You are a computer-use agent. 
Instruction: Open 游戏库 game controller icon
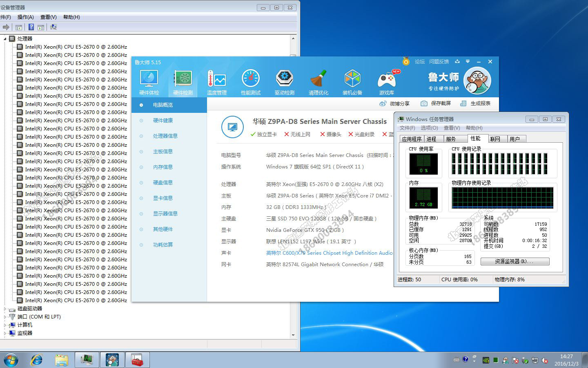[387, 82]
